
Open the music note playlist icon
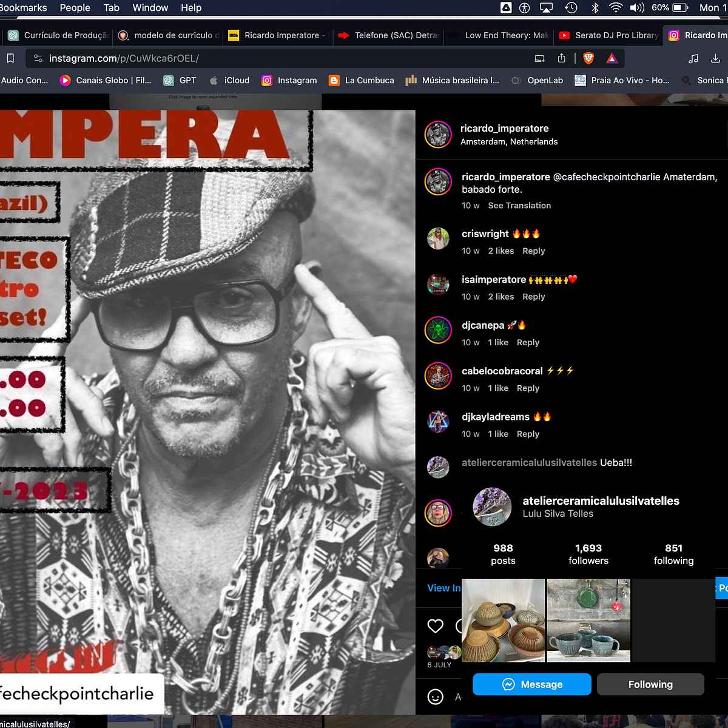click(x=693, y=58)
